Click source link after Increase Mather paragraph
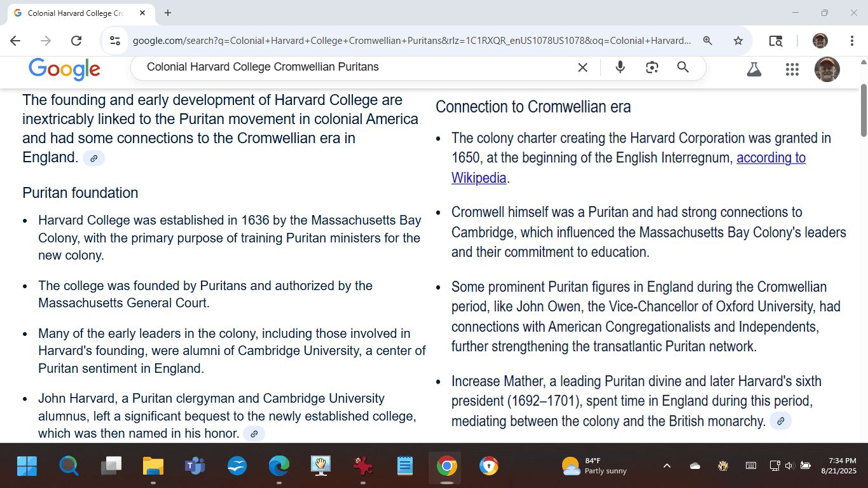Screen dimensions: 868x488 (x=780, y=421)
